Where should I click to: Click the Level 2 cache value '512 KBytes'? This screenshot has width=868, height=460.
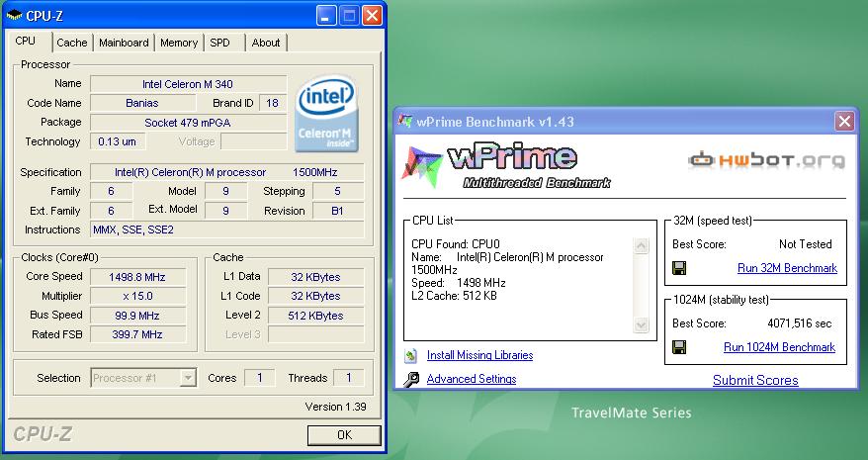click(x=315, y=316)
